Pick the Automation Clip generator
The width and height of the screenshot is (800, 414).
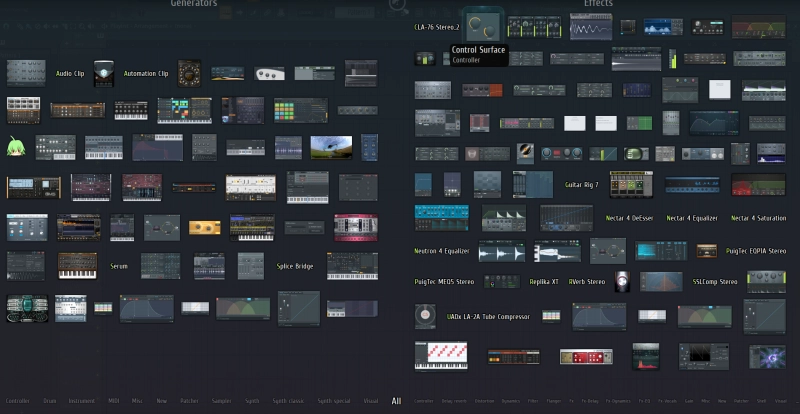(x=146, y=73)
